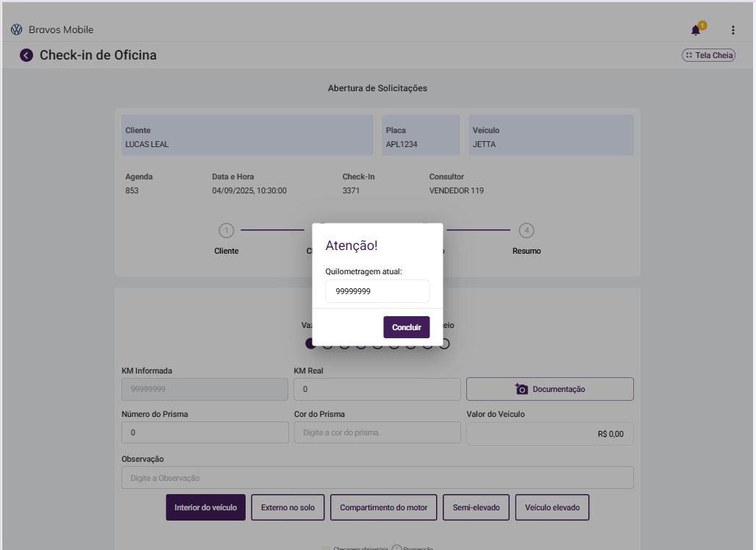This screenshot has width=756, height=550.
Task: Click the Volkswagen logo in the header
Action: tap(17, 30)
